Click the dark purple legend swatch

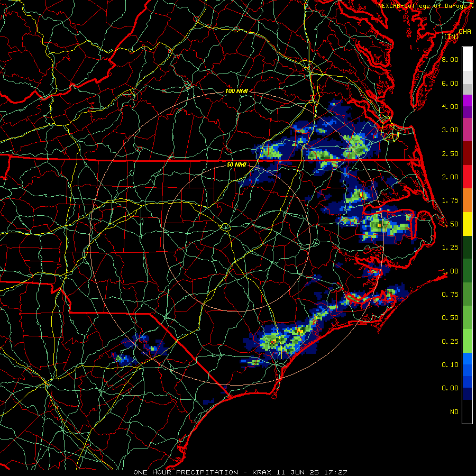(467, 112)
